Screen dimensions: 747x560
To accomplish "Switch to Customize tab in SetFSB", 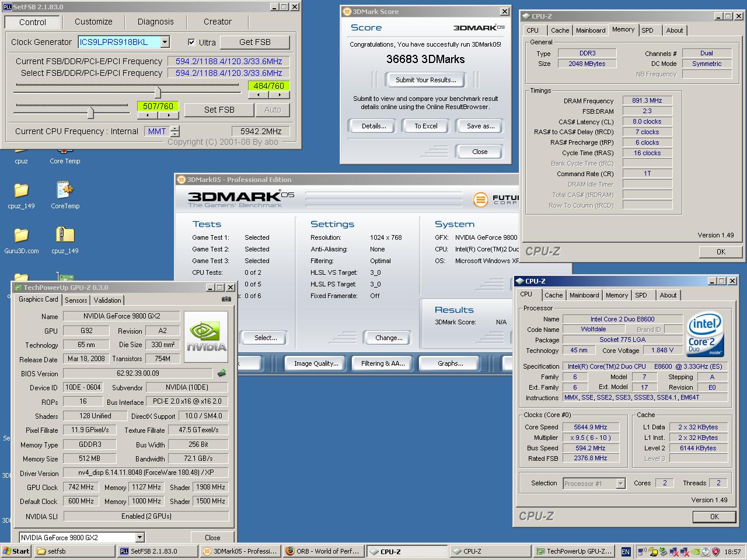I will [93, 22].
